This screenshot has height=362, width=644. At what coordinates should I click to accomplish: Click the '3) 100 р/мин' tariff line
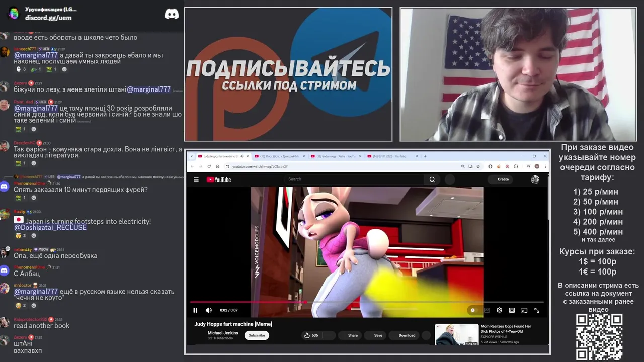tap(598, 212)
